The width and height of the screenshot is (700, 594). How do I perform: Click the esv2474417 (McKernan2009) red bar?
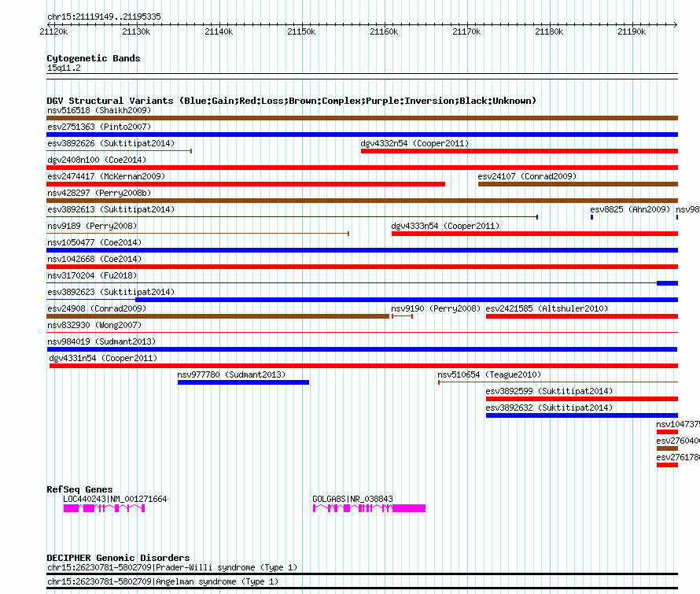[x=245, y=184]
